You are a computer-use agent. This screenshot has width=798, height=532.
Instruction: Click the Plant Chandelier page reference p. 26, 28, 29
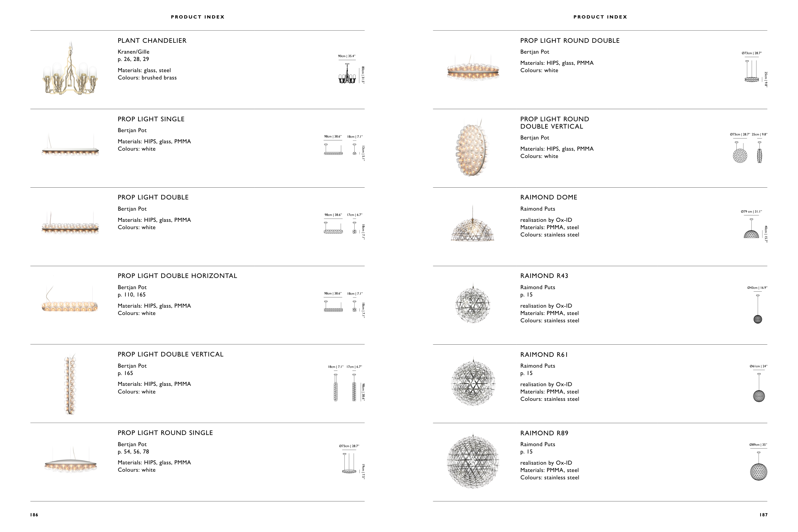click(133, 59)
